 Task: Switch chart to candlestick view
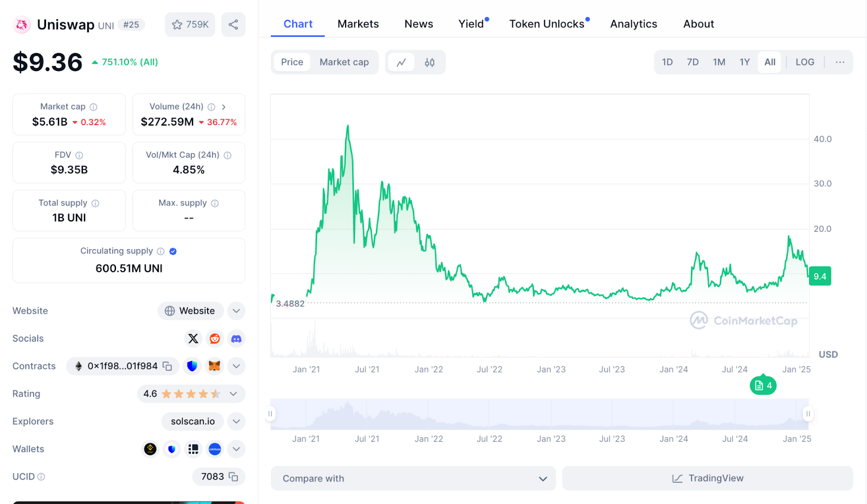[430, 63]
